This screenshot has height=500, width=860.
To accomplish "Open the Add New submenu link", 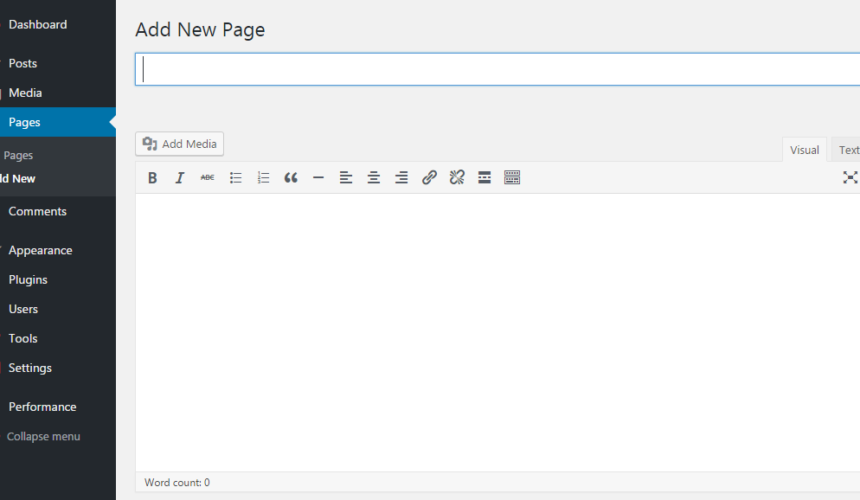I will pyautogui.click(x=18, y=179).
